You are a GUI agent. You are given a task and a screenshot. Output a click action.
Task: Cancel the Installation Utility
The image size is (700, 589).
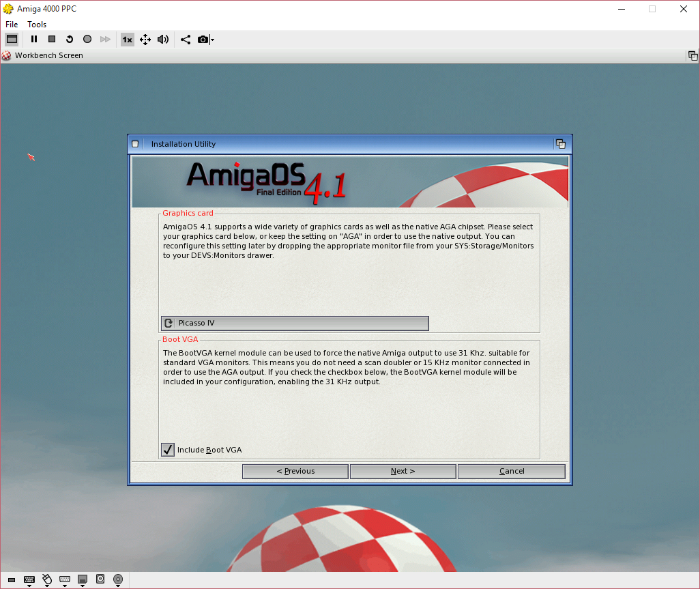click(512, 471)
